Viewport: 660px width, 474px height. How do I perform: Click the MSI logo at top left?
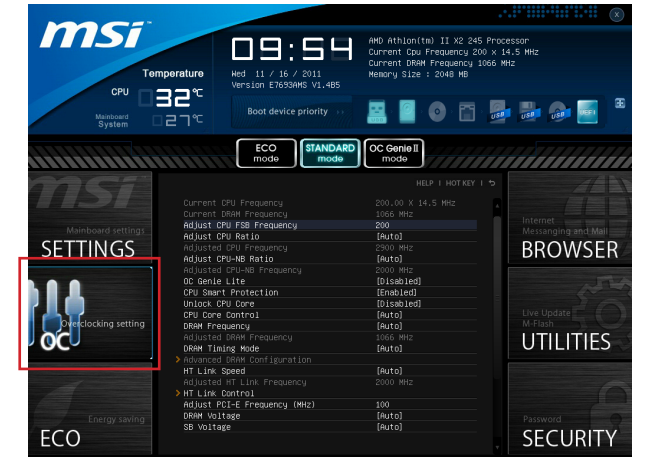coord(94,35)
